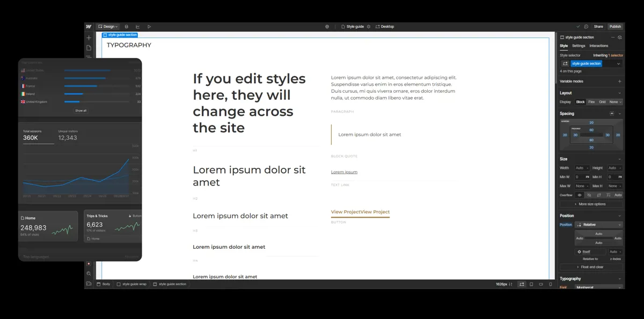Expand More size options
644x319 pixels.
pos(591,204)
